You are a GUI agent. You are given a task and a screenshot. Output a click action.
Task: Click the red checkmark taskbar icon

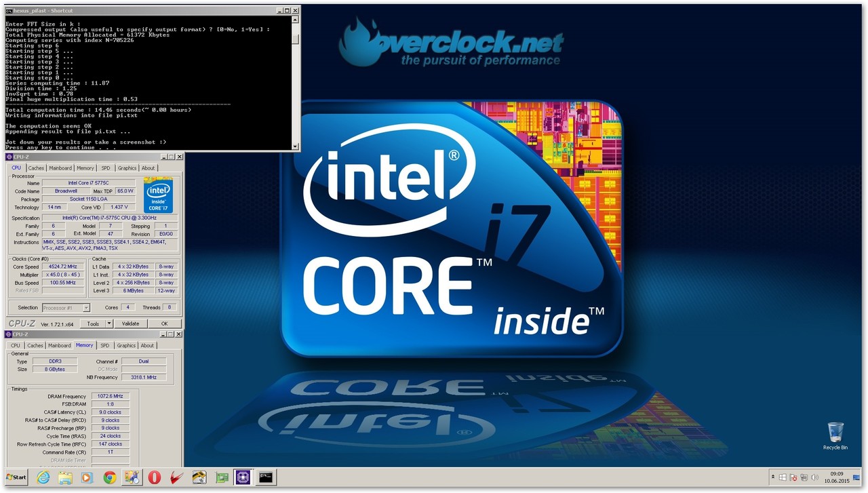(176, 477)
